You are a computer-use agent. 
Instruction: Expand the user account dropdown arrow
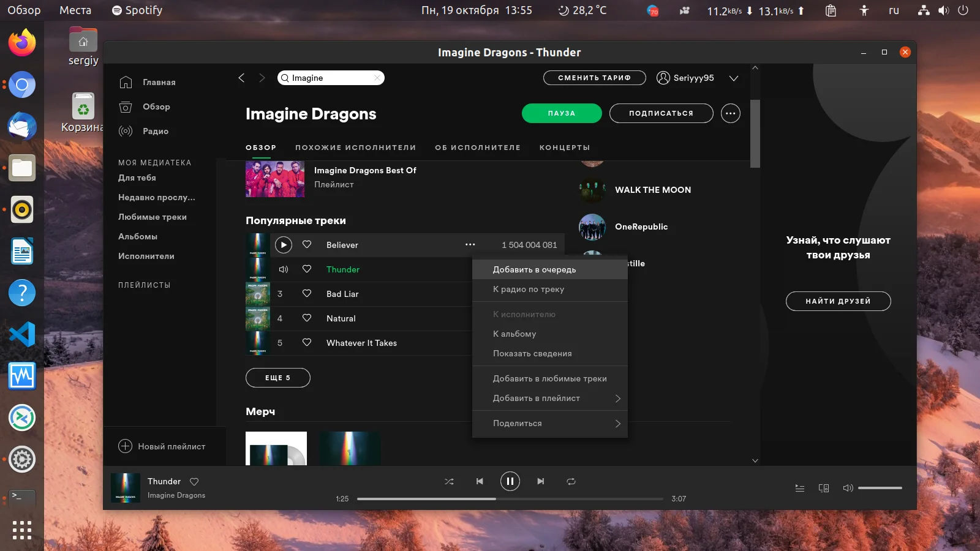[733, 78]
